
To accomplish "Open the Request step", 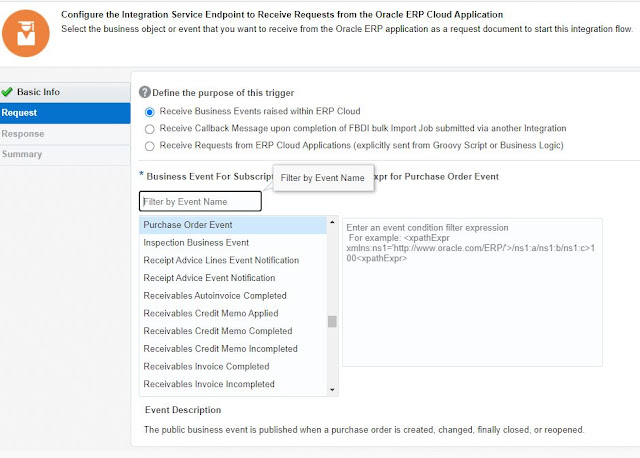I will click(65, 113).
